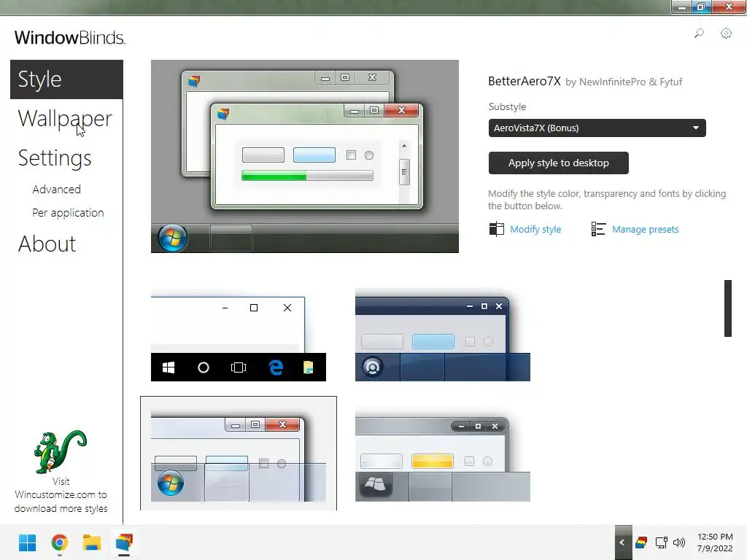Open the Advanced settings subsection
Screen dimensions: 747x560
point(56,190)
